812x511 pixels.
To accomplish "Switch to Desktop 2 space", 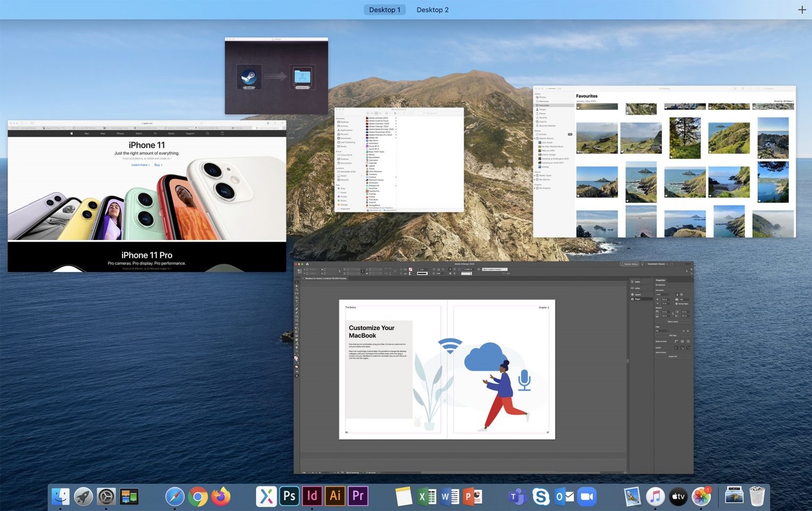I will click(x=432, y=10).
